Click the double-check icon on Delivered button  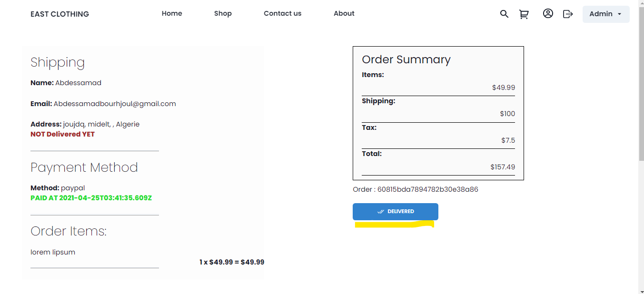point(380,212)
